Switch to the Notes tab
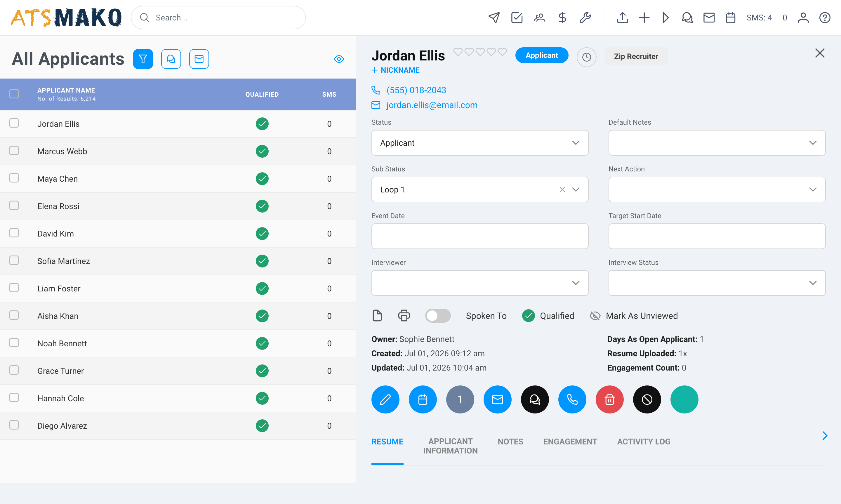 coord(510,442)
